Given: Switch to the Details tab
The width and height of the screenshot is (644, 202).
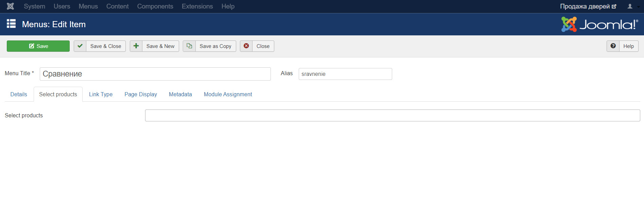Looking at the screenshot, I should 19,94.
